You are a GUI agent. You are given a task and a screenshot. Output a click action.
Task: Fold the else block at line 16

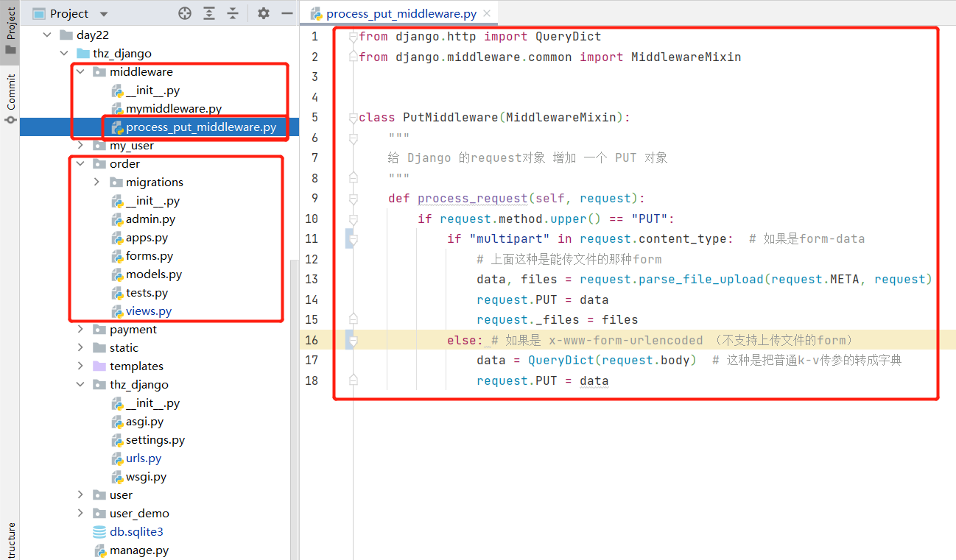tap(354, 340)
